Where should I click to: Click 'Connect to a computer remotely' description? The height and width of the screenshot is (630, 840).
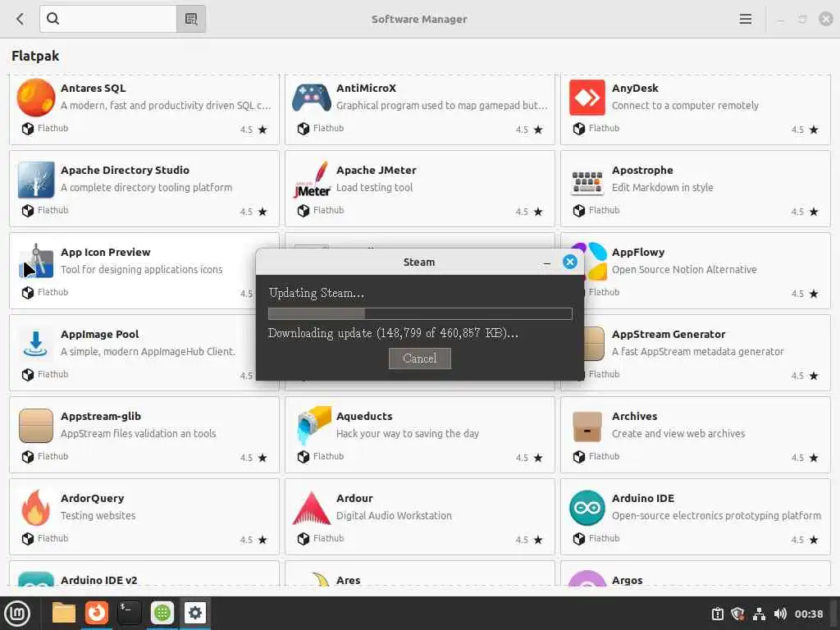coord(685,105)
